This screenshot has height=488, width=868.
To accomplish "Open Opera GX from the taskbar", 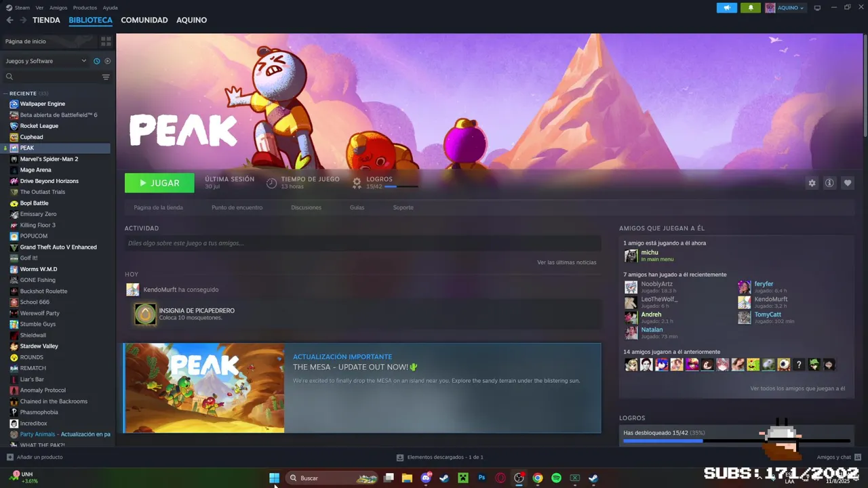I will tap(500, 478).
